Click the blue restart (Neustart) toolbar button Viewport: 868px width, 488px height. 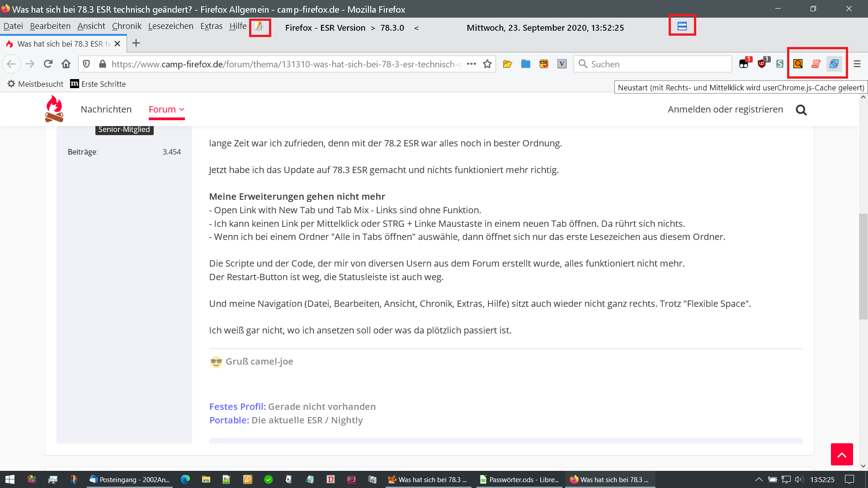[834, 64]
